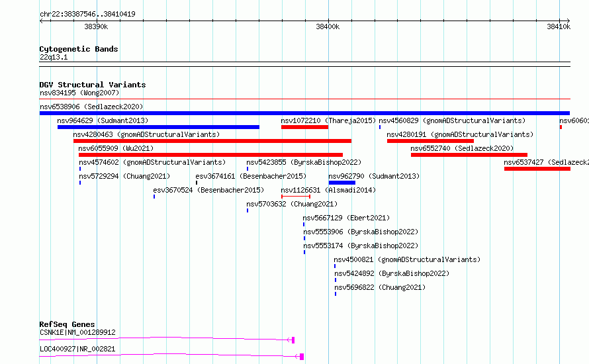This screenshot has width=589, height=364.
Task: Open nsv6552740 (Sedlazeck2020) label
Action: tap(462, 148)
